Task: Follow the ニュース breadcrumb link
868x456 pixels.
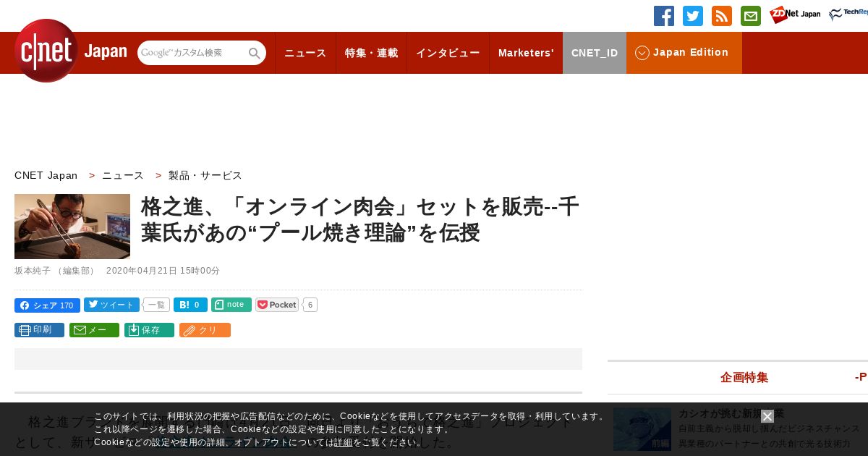Action: click(x=123, y=175)
